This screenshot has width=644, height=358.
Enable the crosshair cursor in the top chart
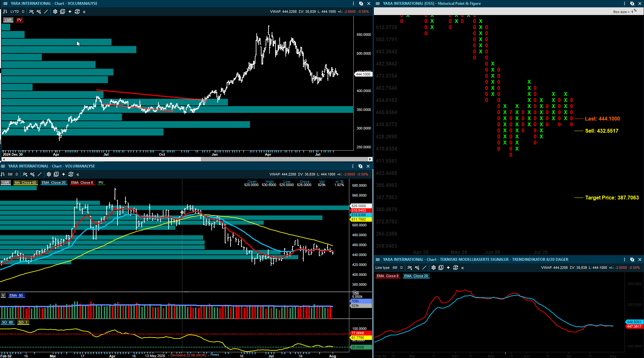pos(70,12)
